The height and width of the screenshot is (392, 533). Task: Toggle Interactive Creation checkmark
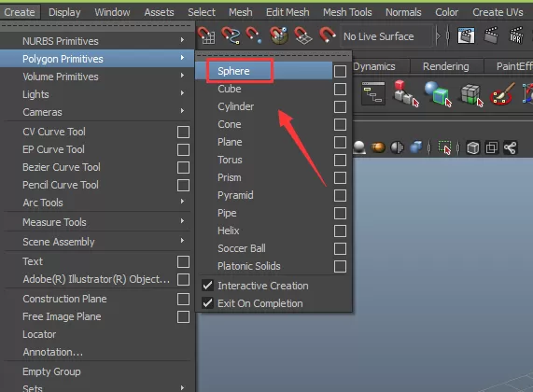208,286
